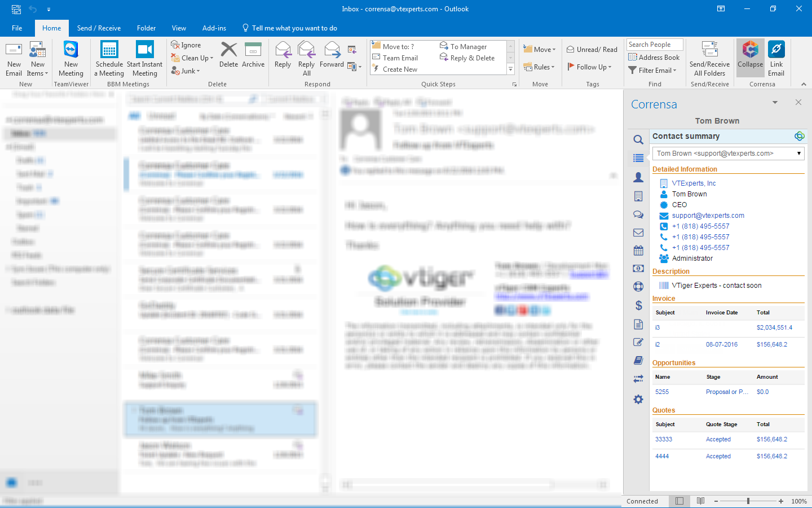Open the Rules dropdown
The height and width of the screenshot is (508, 812).
coord(539,67)
